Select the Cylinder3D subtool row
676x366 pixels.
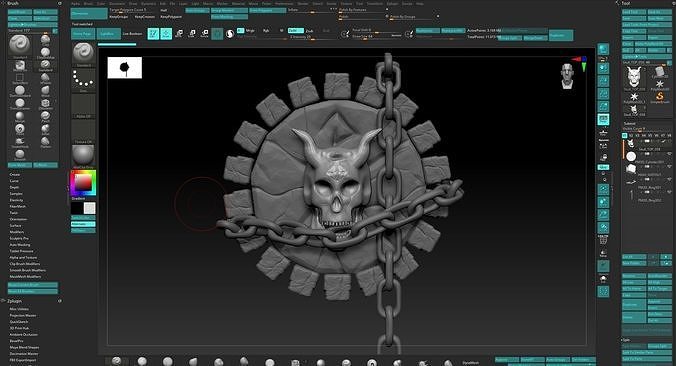(x=648, y=157)
